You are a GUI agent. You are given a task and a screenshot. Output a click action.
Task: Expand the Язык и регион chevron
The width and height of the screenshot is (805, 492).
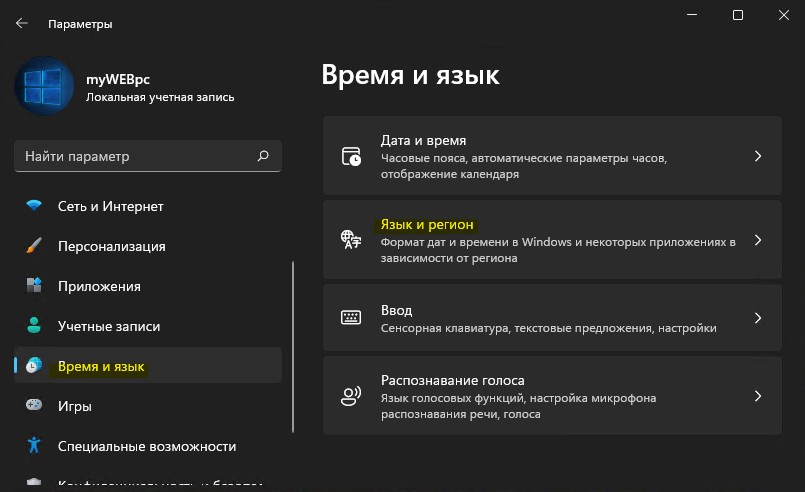point(758,240)
